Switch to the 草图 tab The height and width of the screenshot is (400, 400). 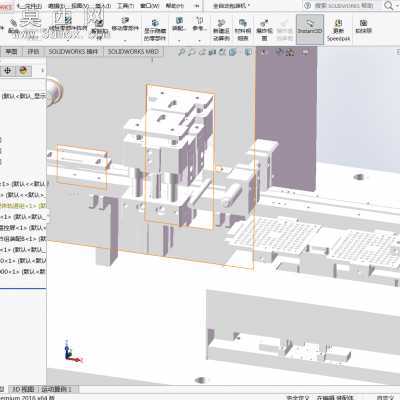coord(11,52)
